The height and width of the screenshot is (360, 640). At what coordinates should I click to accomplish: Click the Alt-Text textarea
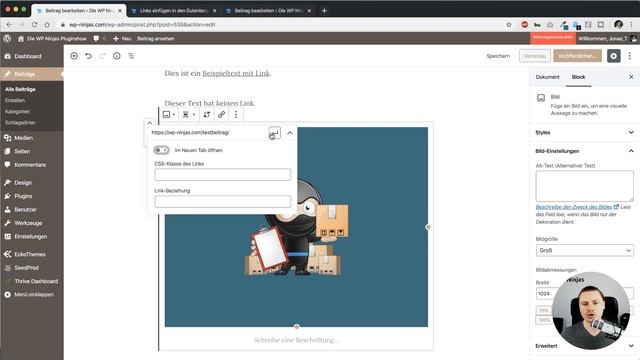584,186
